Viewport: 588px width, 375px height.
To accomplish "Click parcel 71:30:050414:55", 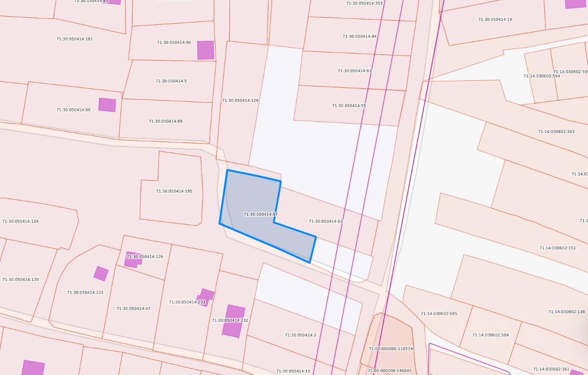I will [349, 106].
